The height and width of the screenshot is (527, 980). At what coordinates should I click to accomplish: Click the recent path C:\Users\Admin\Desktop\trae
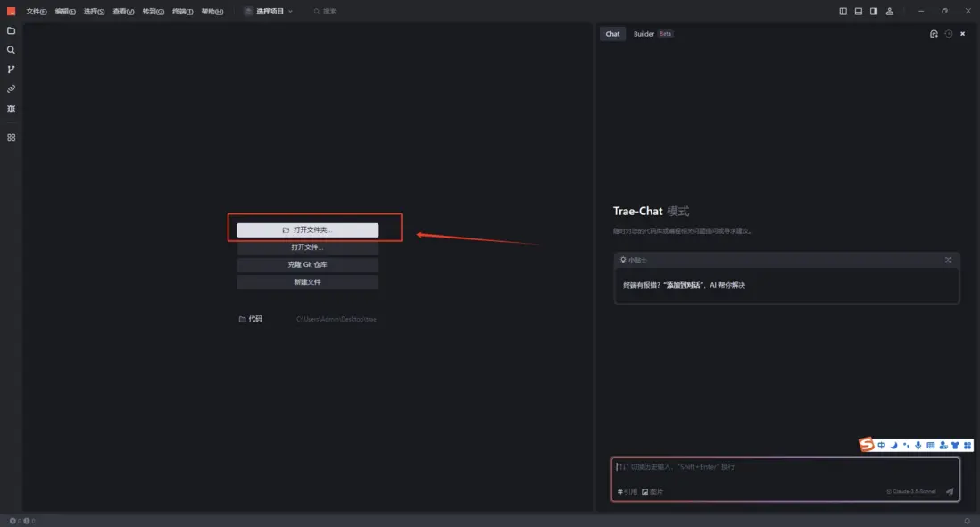click(336, 320)
